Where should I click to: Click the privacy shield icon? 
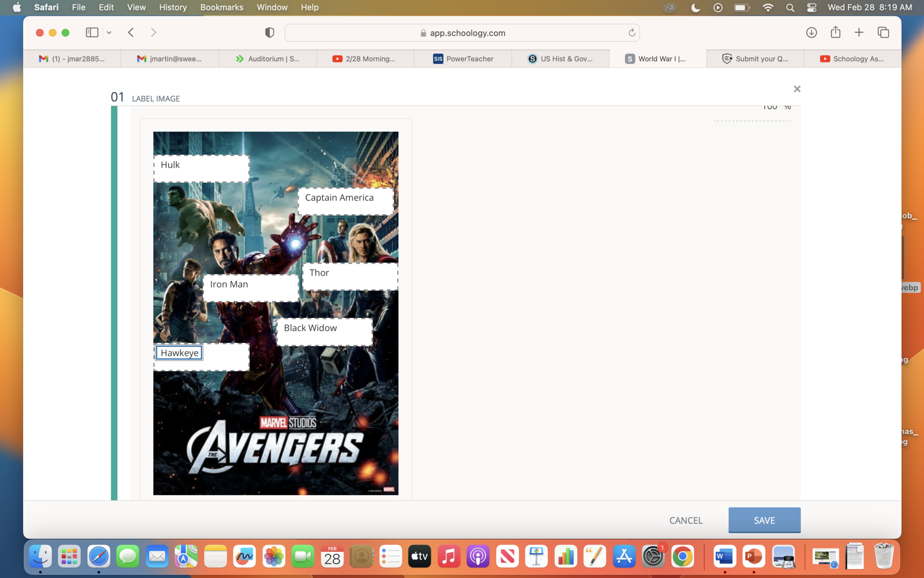click(269, 33)
